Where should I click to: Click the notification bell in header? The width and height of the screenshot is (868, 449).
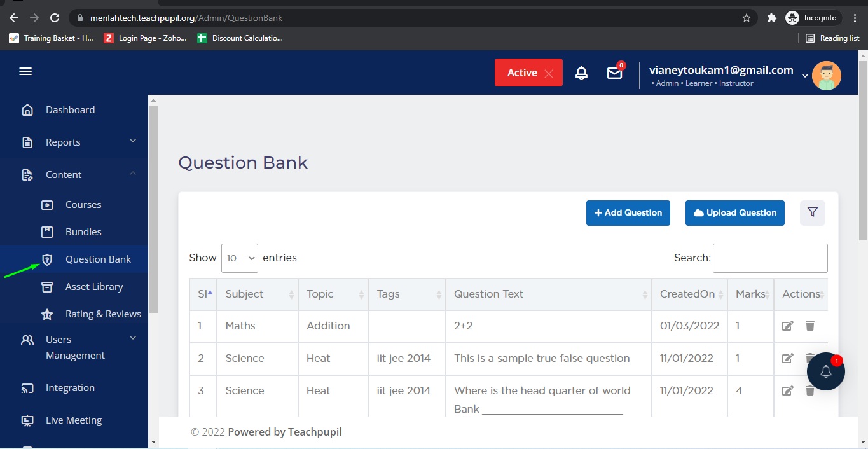coord(581,73)
